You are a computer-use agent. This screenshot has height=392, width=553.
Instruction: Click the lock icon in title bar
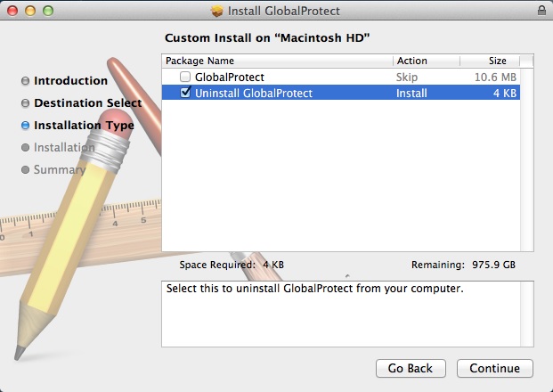click(x=541, y=10)
